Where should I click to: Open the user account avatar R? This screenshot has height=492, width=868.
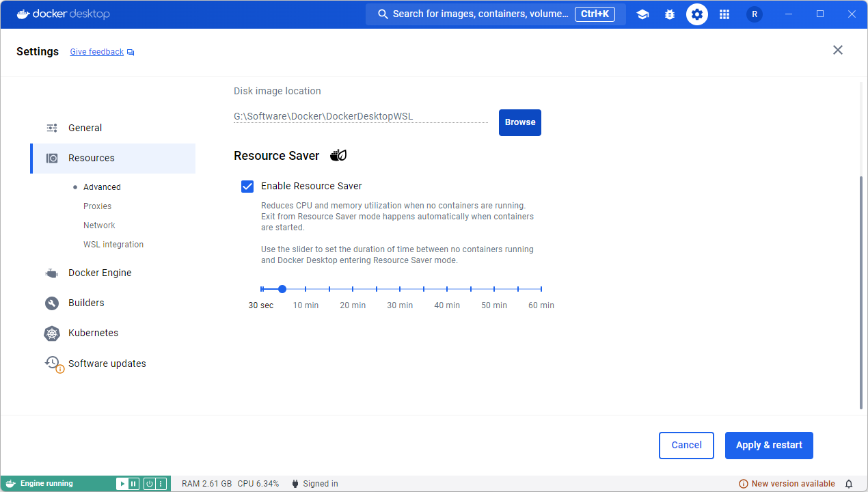[755, 14]
